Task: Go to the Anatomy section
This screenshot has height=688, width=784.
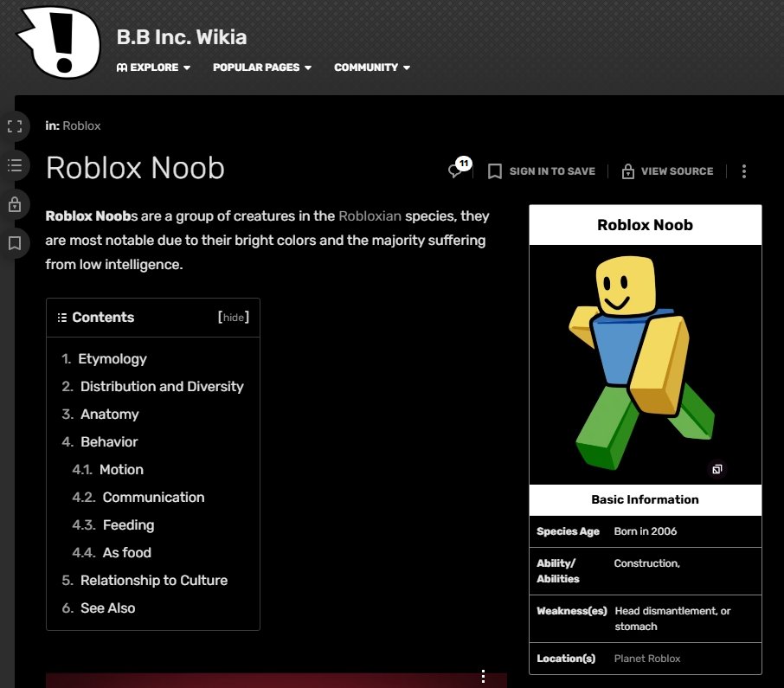Action: point(110,415)
